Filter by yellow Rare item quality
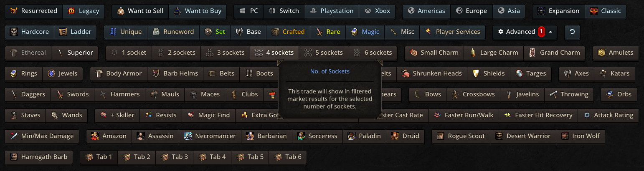Viewport: 644px width, 171px height. (x=328, y=32)
